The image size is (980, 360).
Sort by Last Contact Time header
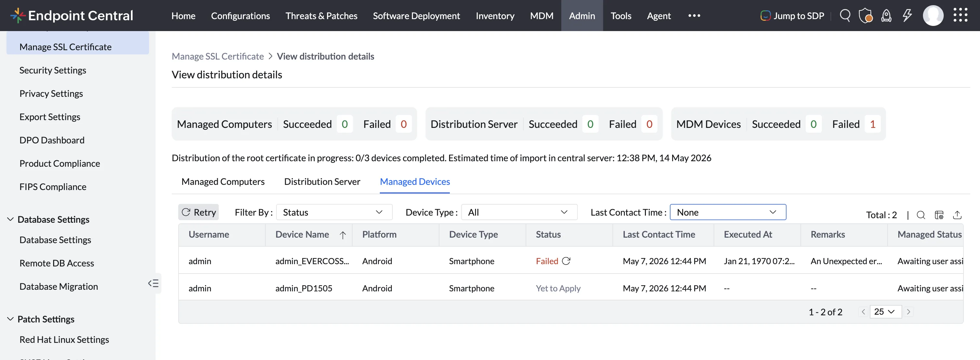[659, 235]
